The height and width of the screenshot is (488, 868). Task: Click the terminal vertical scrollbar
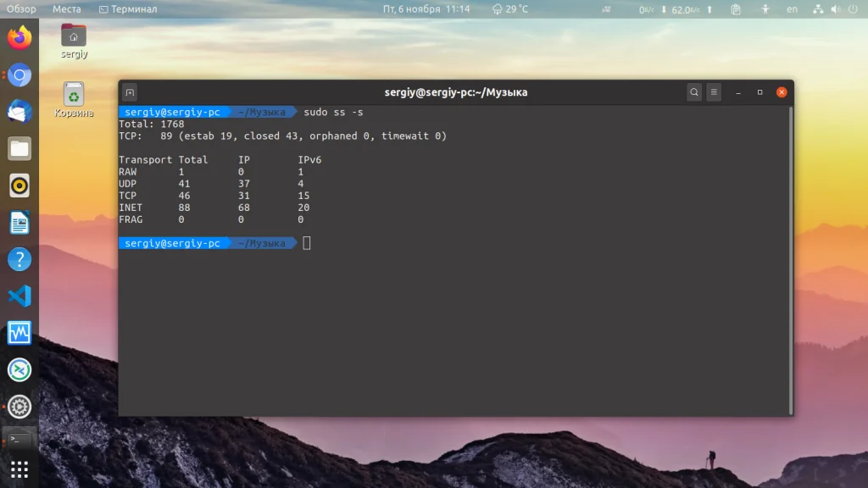[x=791, y=260]
